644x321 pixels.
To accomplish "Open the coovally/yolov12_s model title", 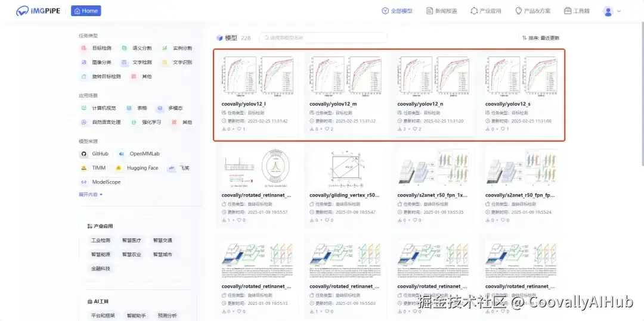I will point(507,104).
